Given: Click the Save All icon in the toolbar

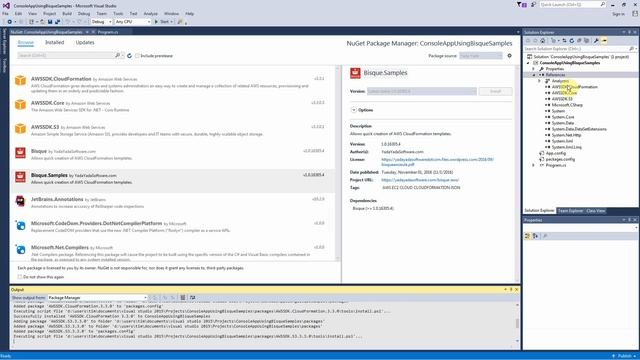Looking at the screenshot, I should pos(57,22).
